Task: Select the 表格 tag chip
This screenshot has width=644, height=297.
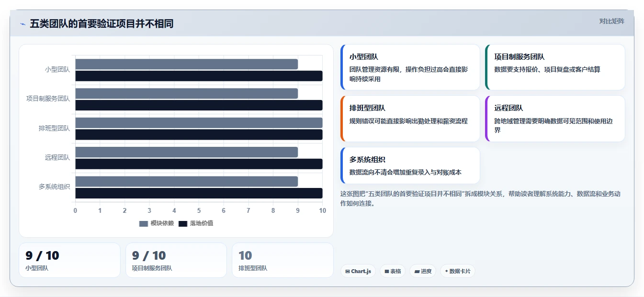Action: (393, 271)
